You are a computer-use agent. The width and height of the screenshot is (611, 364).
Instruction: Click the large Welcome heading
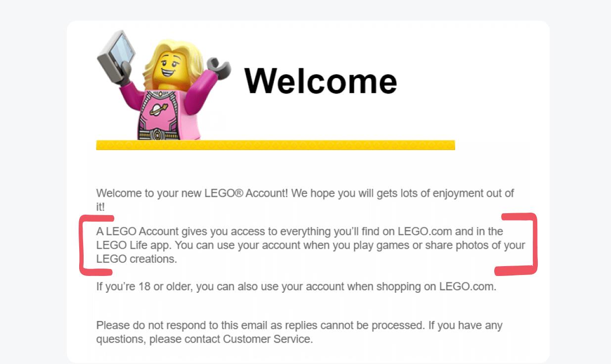(321, 80)
